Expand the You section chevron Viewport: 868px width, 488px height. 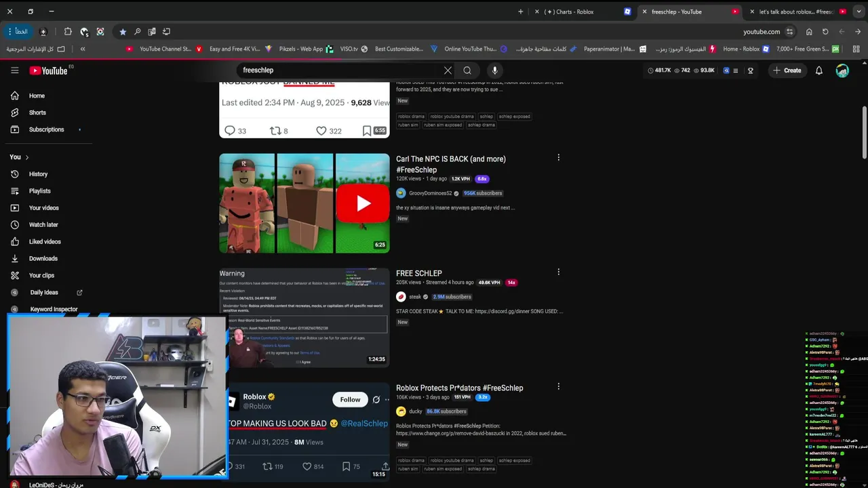tap(26, 157)
